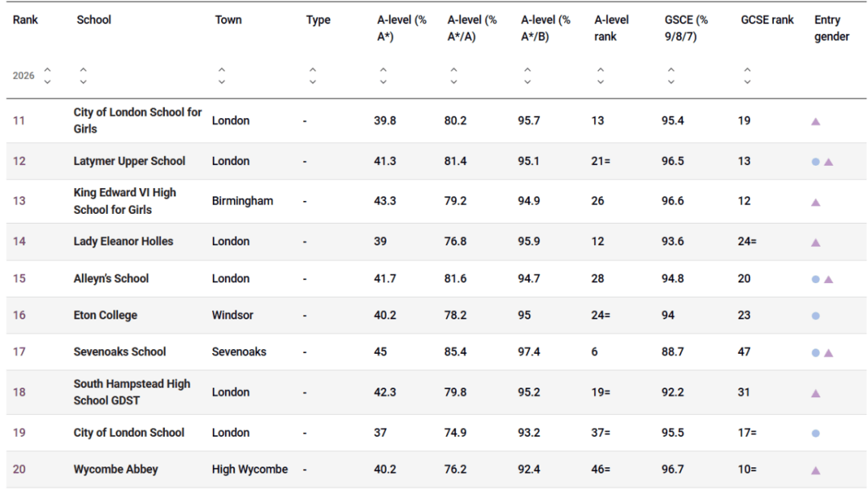This screenshot has width=868, height=489.
Task: Click the blue circle in the Sevenoaks School row
Action: pos(816,353)
